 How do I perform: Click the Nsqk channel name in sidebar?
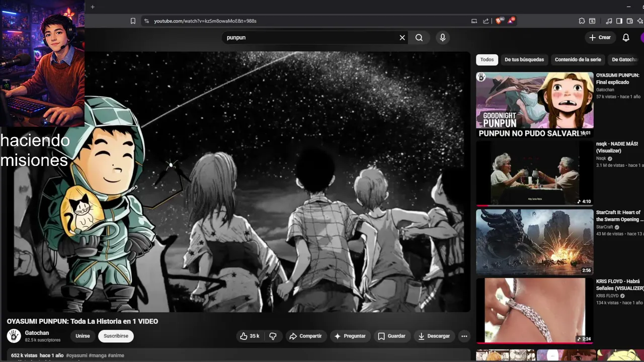(601, 158)
